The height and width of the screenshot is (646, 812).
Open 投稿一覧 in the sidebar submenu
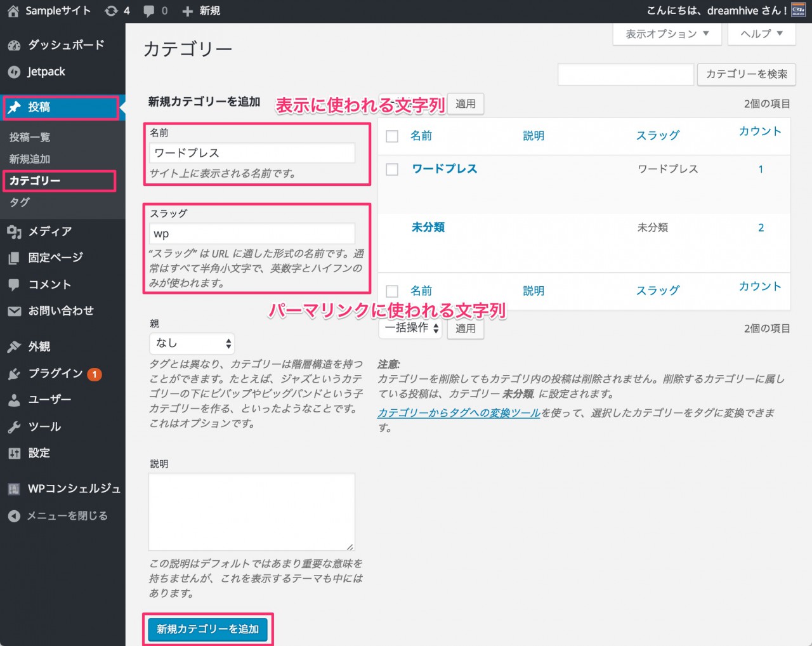click(30, 137)
